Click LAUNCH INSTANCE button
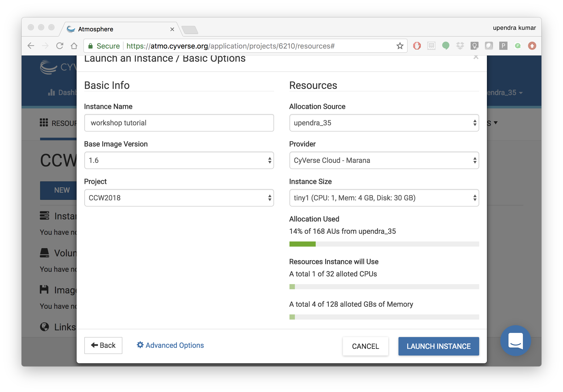This screenshot has width=563, height=392. [x=439, y=346]
